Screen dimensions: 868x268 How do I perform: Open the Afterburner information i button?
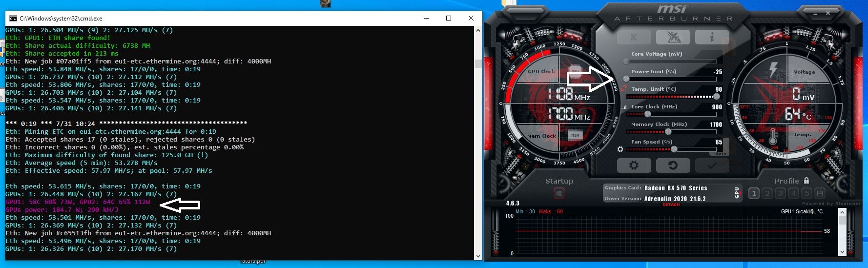coord(712,37)
